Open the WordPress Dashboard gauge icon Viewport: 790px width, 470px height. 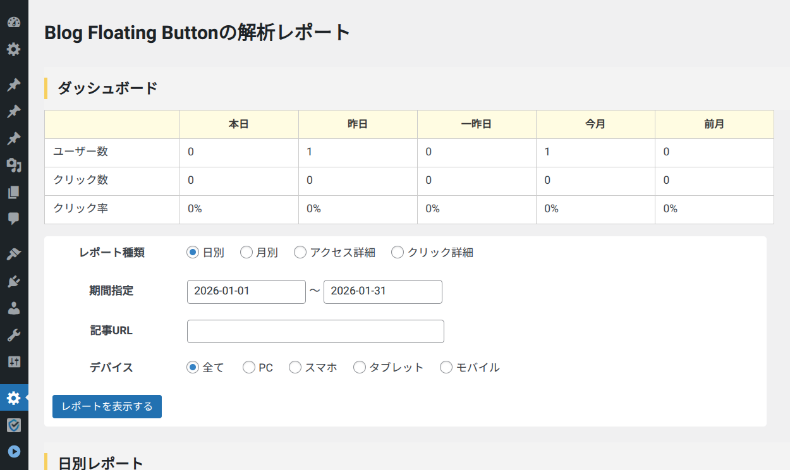point(14,22)
